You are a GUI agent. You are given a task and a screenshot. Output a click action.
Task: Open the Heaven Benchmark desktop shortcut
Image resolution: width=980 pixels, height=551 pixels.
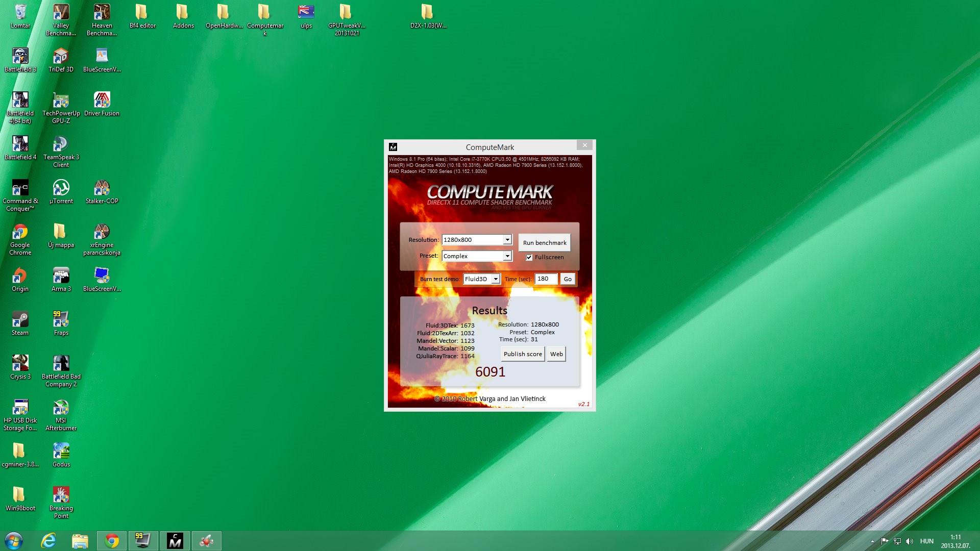[x=102, y=20]
